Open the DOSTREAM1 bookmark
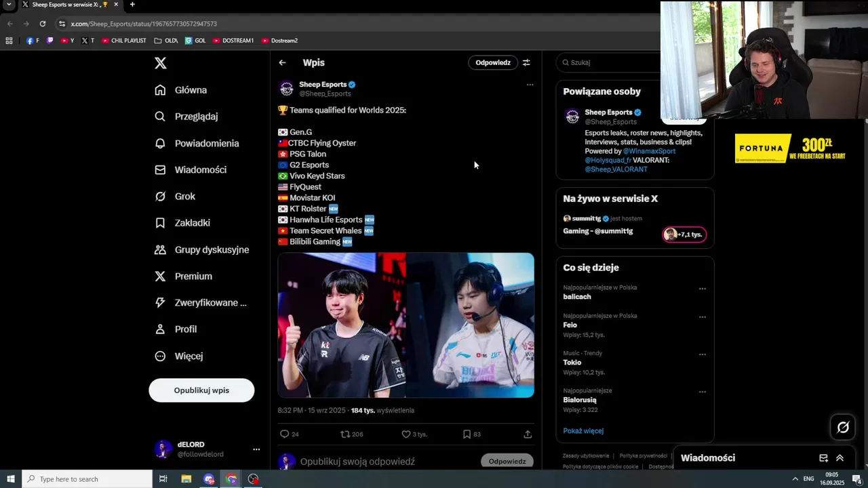Screen dimensions: 868x488 (233, 41)
